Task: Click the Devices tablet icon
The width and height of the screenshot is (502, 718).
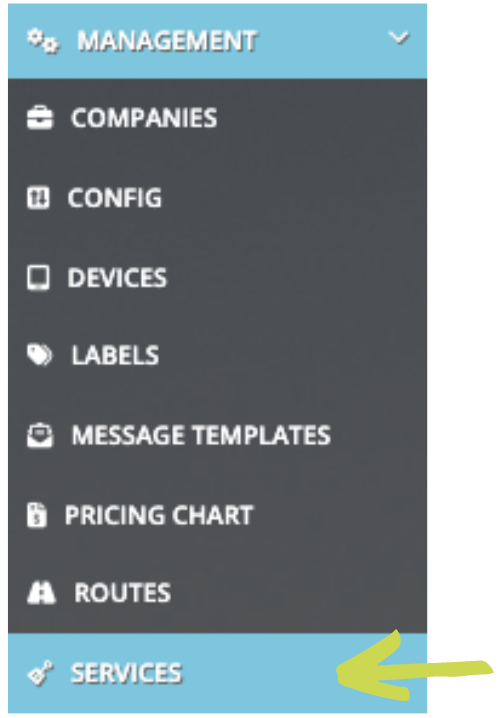Action: [38, 277]
